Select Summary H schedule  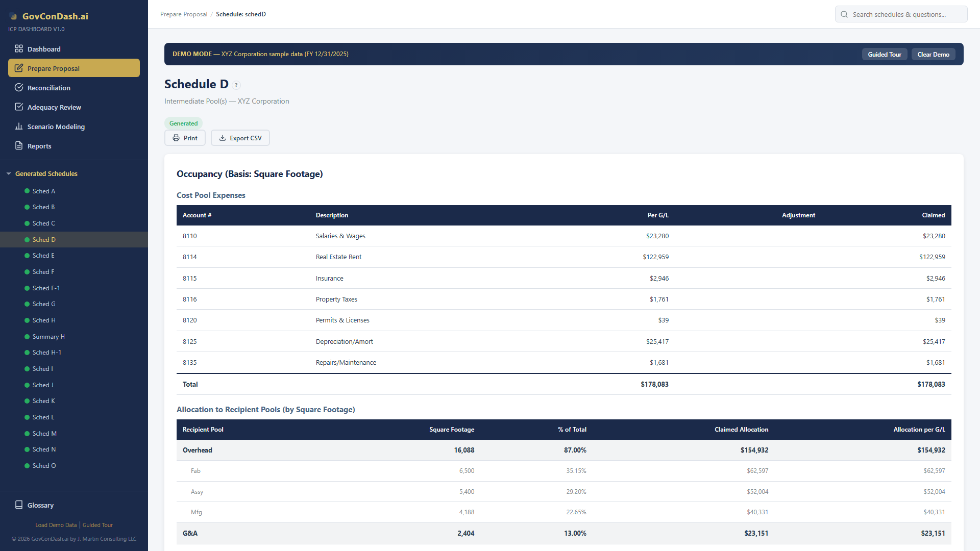48,337
